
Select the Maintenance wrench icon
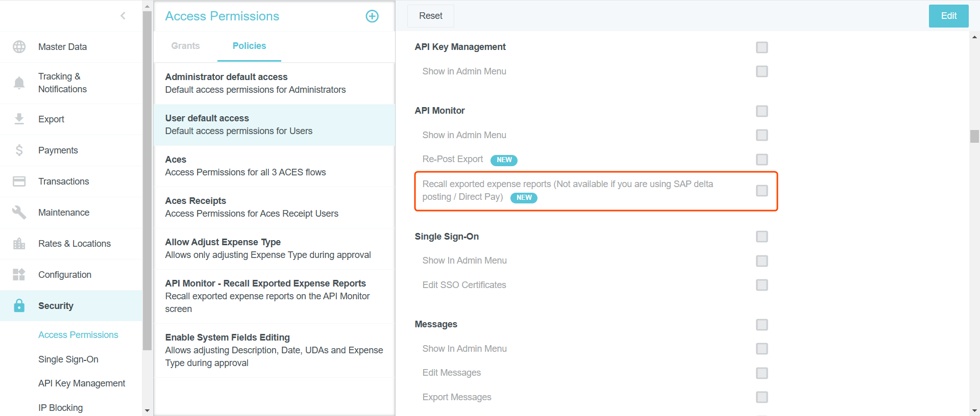click(x=19, y=212)
